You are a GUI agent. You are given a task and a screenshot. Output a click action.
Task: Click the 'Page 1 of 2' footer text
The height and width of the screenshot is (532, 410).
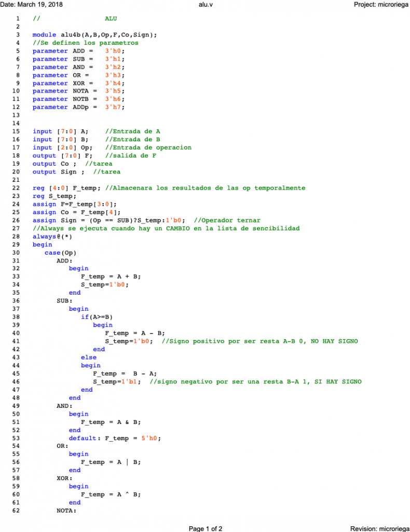(206, 528)
